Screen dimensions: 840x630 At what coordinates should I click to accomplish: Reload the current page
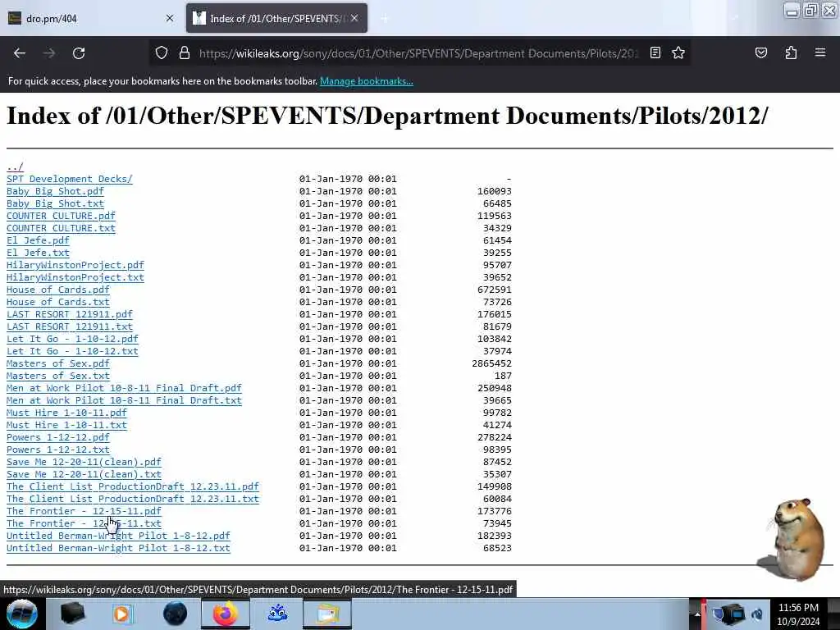click(x=79, y=53)
